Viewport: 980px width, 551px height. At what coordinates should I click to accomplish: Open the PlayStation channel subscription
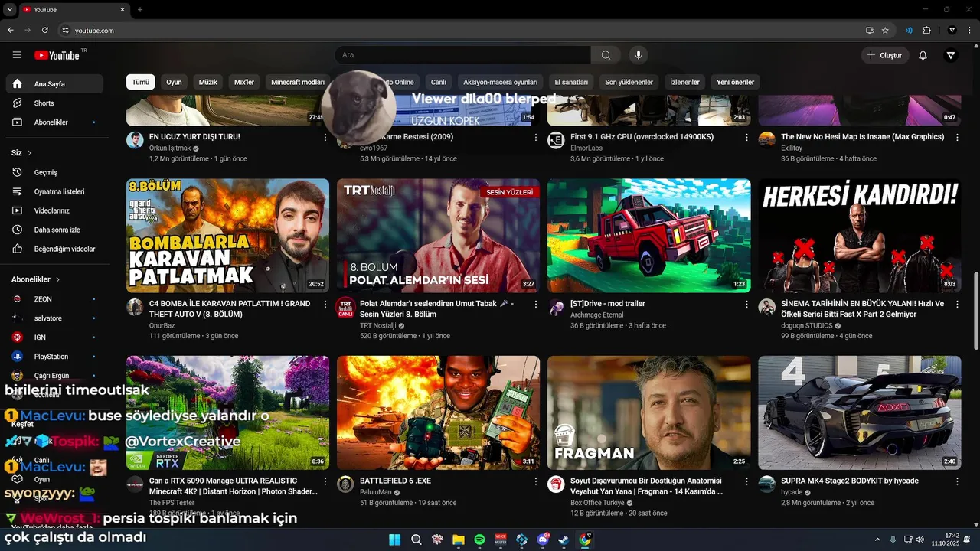coord(54,357)
